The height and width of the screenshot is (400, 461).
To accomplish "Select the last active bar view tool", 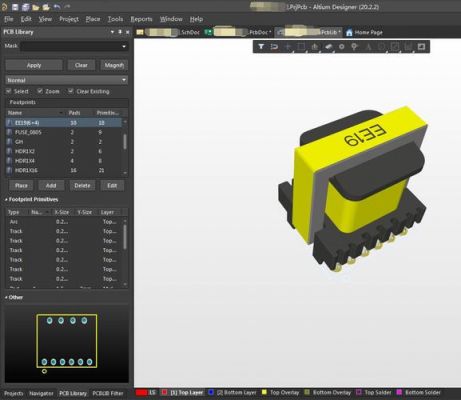I will (x=421, y=47).
